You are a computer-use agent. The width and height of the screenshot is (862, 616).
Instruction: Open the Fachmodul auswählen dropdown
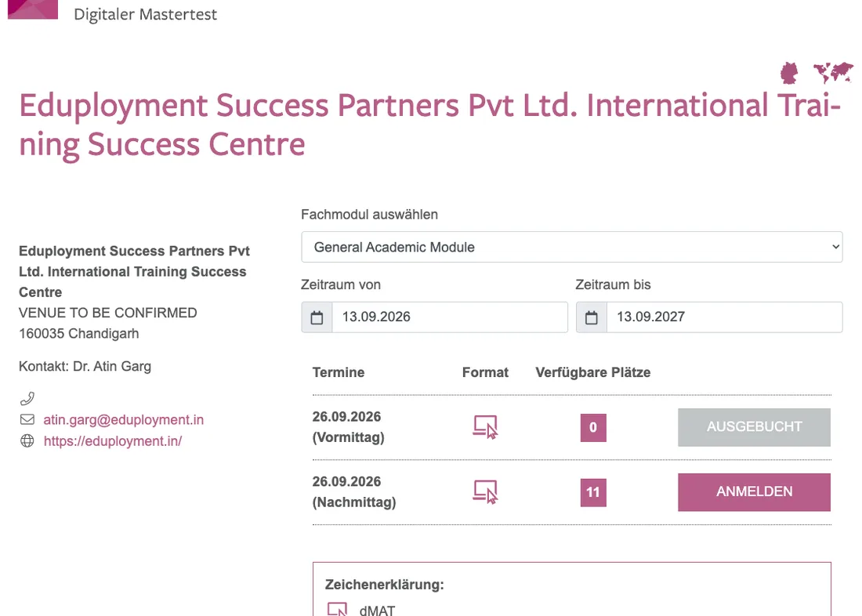pos(572,247)
